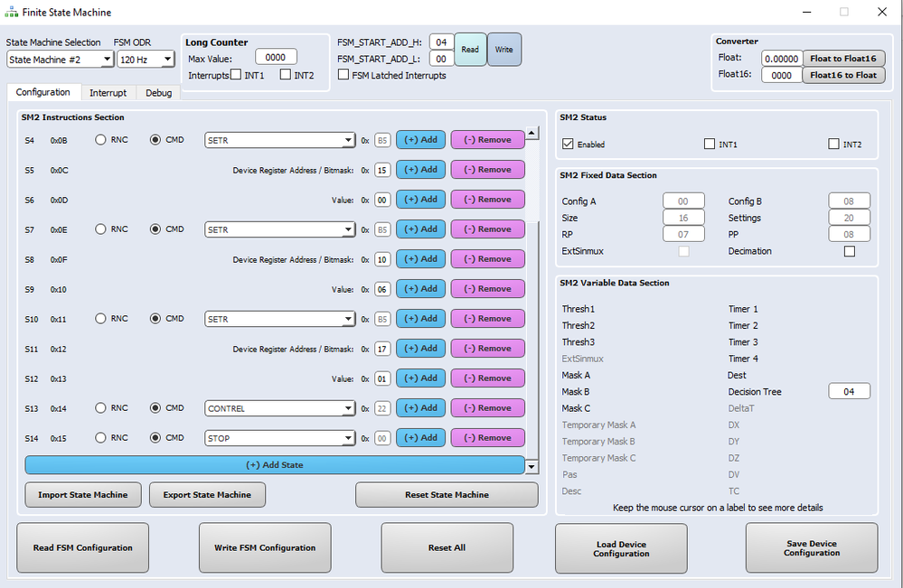The height and width of the screenshot is (588, 903).
Task: Check the Long Counter INT1 interrupt box
Action: (236, 74)
